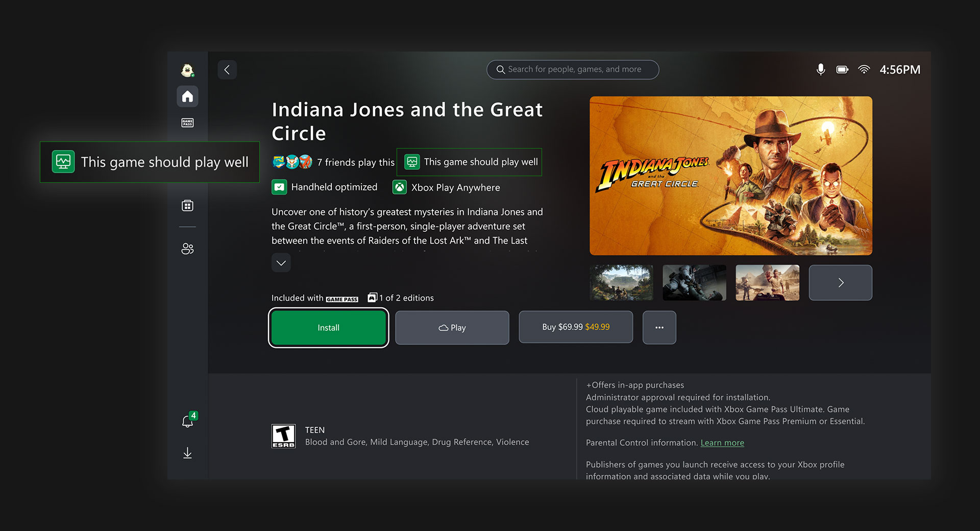Open the friends icon in the sidebar
This screenshot has width=980, height=531.
click(x=187, y=249)
